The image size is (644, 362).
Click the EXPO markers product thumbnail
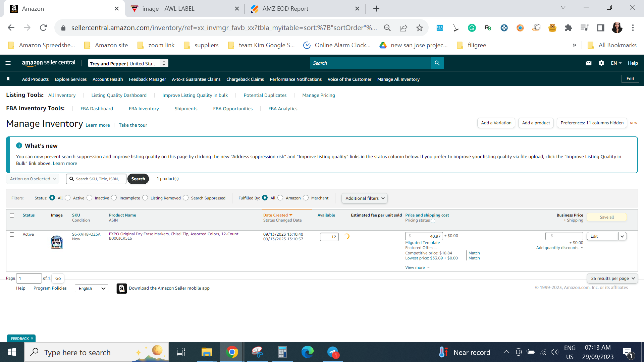[x=57, y=242]
